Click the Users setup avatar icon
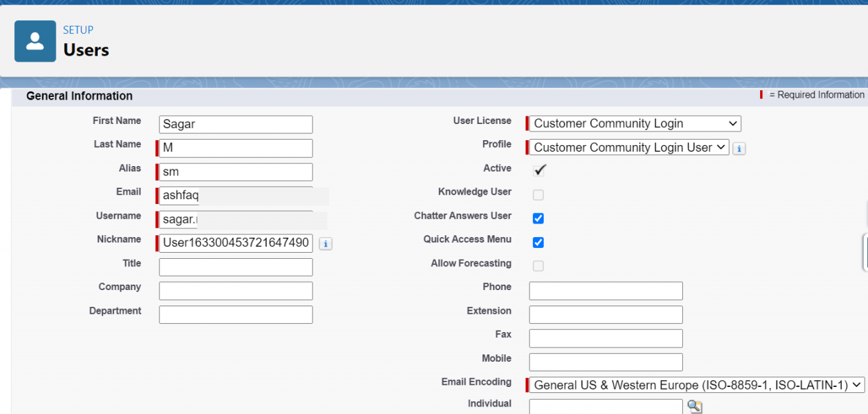The width and height of the screenshot is (868, 414). [x=35, y=41]
